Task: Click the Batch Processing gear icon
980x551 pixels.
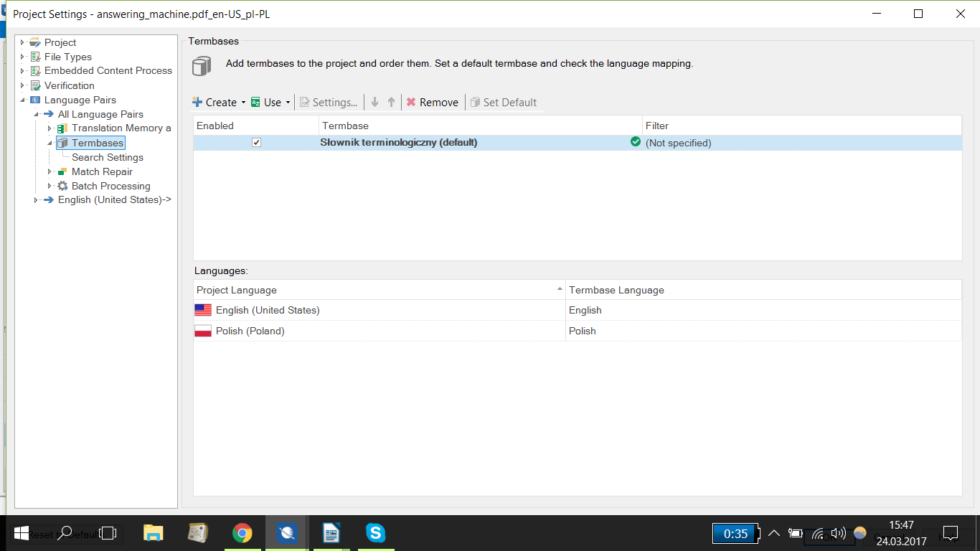Action: [x=63, y=186]
